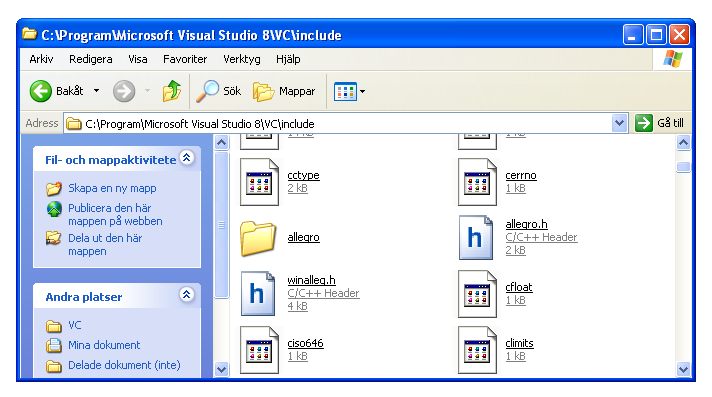Click the globe icon beside Publicera

click(54, 209)
